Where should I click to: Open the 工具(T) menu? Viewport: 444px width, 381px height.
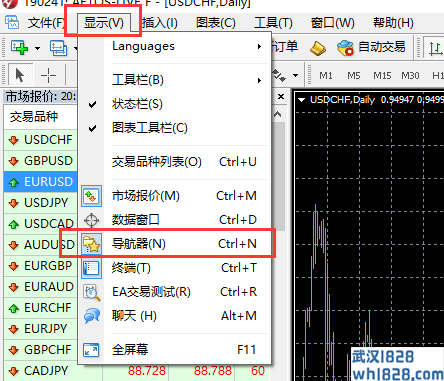tap(273, 23)
